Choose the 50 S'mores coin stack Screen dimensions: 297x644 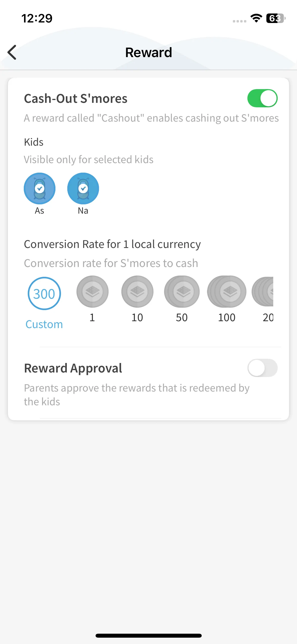[182, 292]
